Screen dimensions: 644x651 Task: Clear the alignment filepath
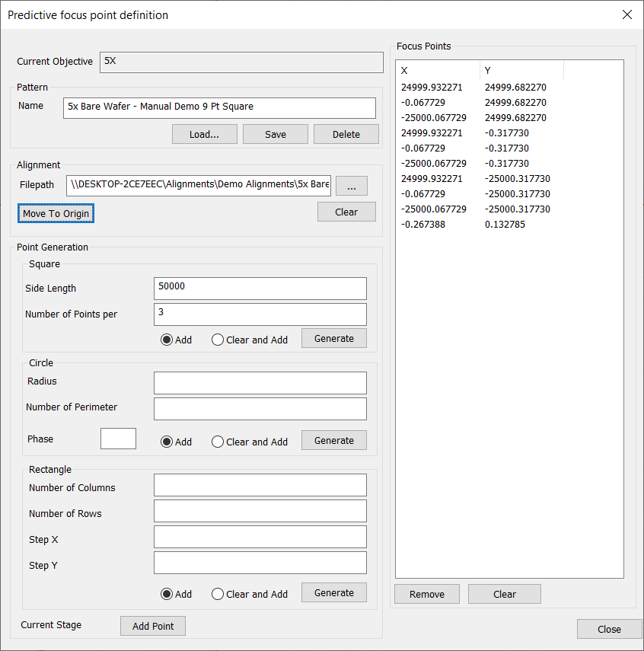346,212
